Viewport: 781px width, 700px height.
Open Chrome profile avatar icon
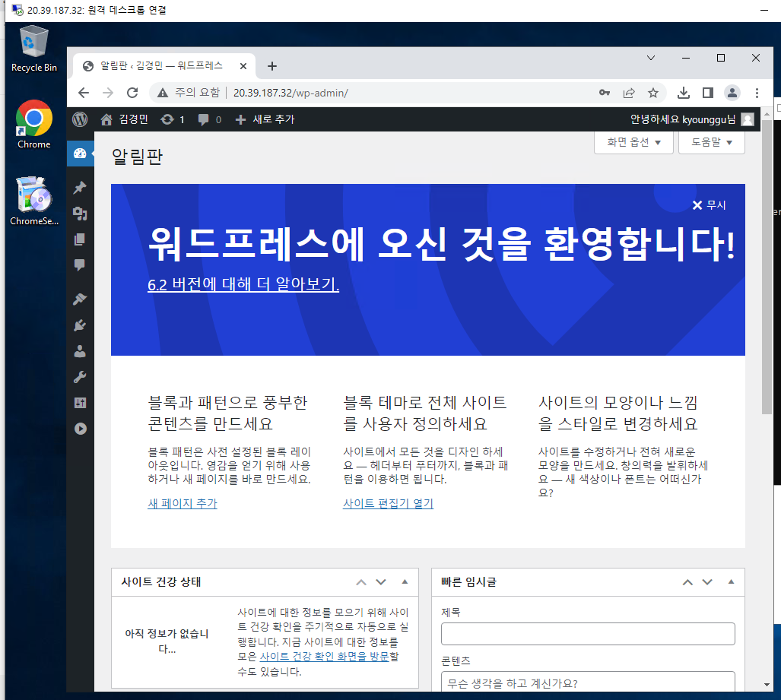[x=732, y=93]
